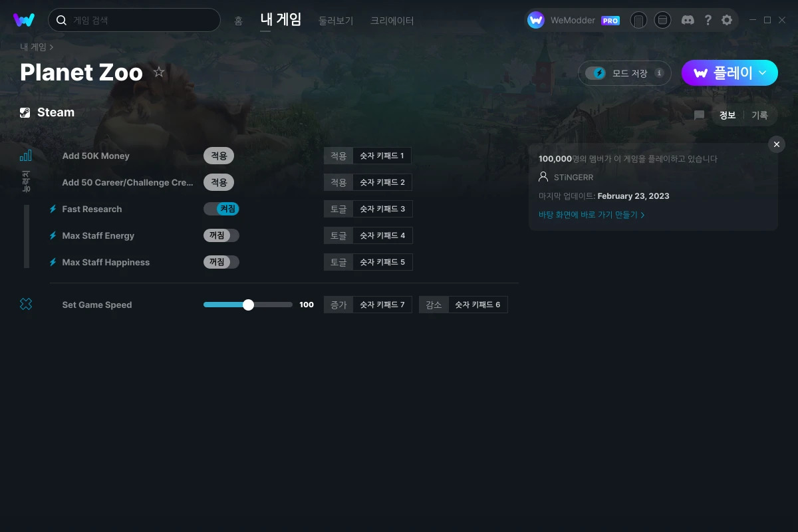Click the Set Game Speed slider handle

(x=248, y=305)
